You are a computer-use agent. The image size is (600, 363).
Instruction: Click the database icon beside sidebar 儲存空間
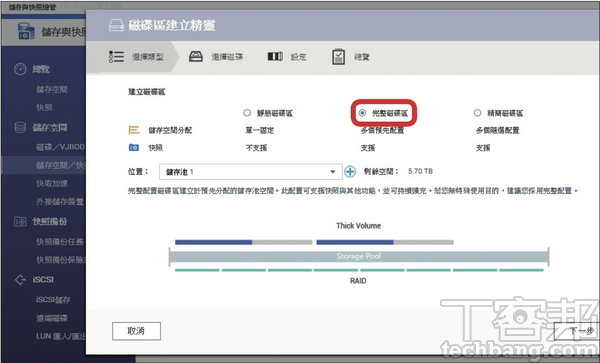point(20,127)
